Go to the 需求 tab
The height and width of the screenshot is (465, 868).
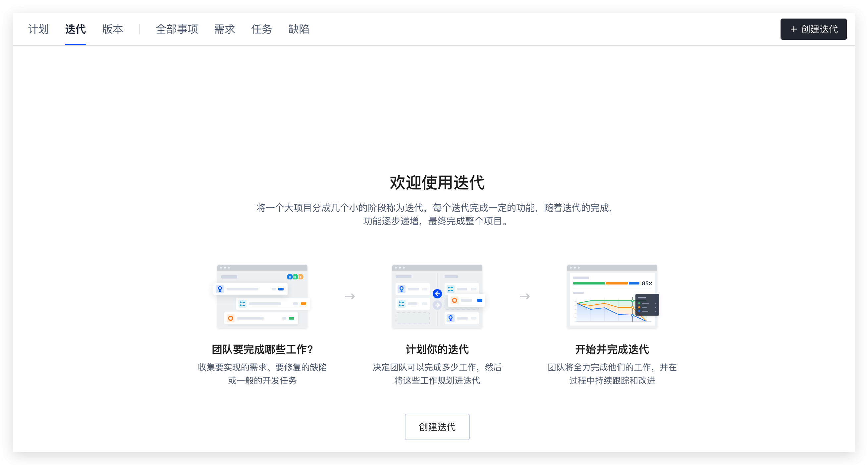click(224, 29)
